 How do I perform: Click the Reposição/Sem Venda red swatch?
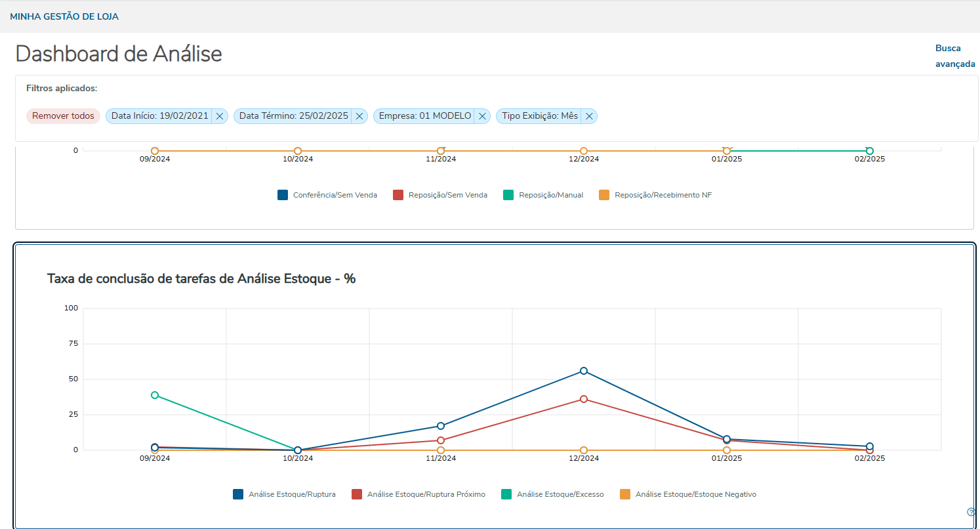click(398, 195)
